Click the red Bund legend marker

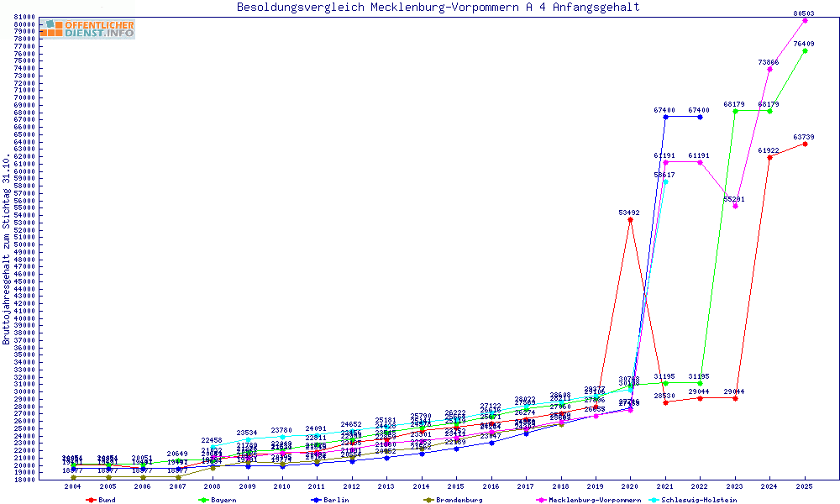90,500
